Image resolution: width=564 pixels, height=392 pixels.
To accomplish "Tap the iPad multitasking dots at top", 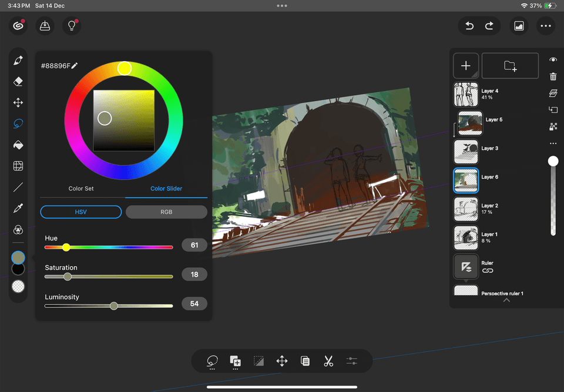I will [282, 6].
